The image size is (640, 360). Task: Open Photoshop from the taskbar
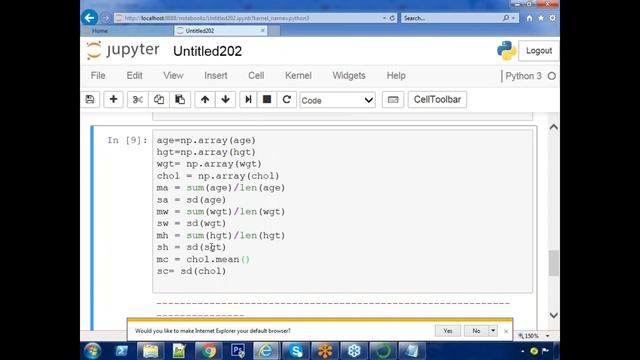[x=238, y=351]
